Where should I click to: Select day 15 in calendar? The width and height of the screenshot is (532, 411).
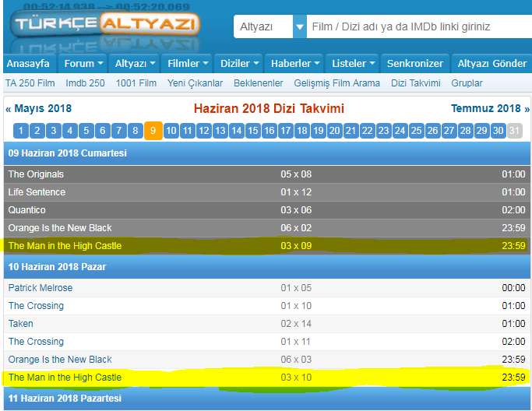[x=253, y=131]
